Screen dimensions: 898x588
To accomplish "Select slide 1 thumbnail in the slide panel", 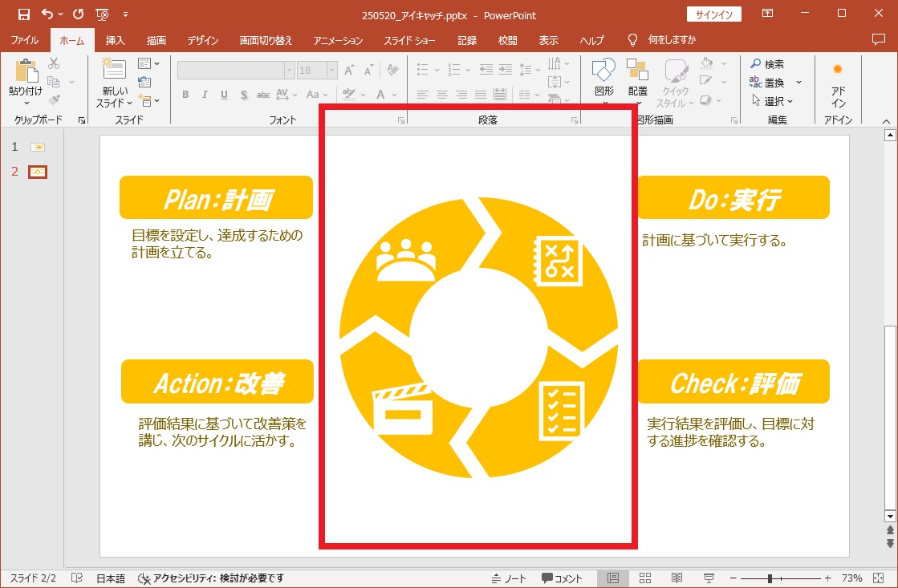I will pos(38,147).
